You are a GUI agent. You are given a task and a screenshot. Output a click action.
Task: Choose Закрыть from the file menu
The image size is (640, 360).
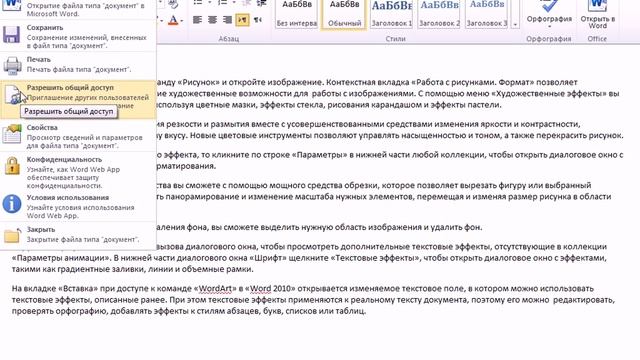coord(78,235)
